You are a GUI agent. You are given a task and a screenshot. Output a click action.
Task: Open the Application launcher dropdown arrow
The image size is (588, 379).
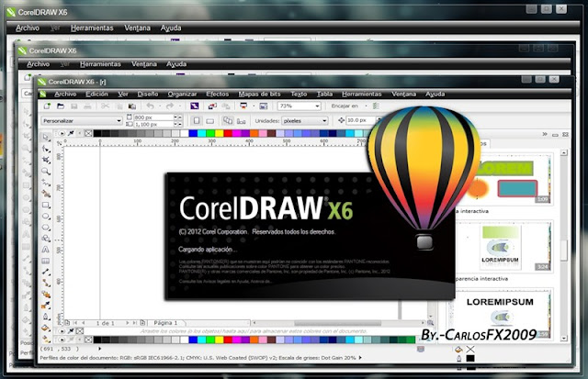[254, 106]
